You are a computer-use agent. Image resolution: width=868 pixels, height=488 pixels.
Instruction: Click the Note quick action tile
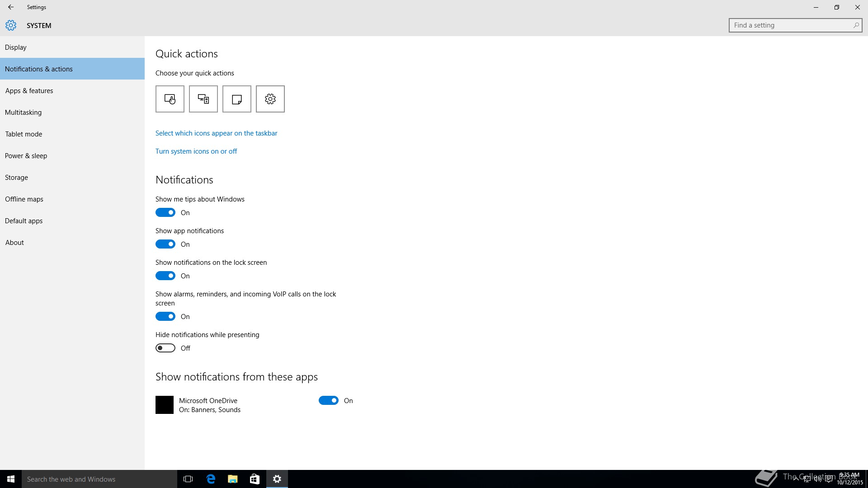point(236,99)
